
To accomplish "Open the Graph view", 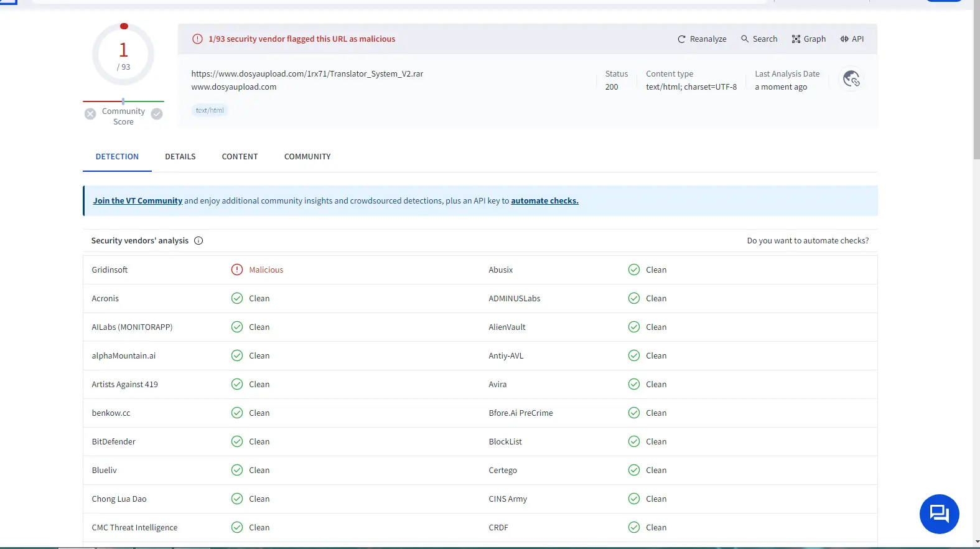I will (x=809, y=39).
